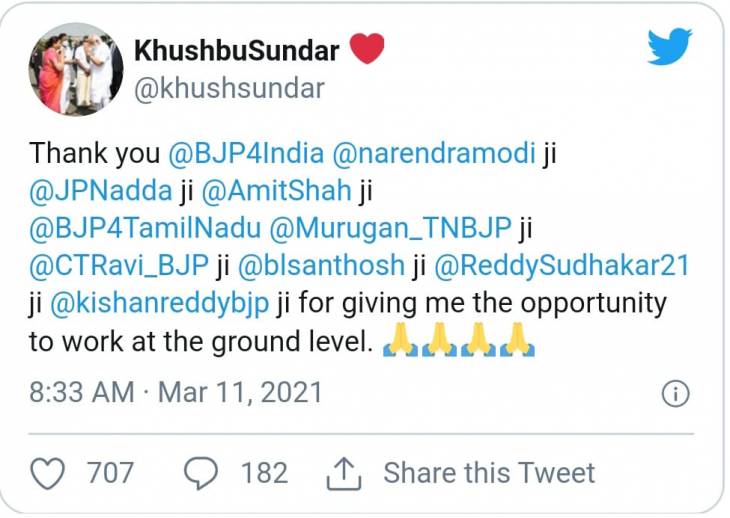Image resolution: width=730 pixels, height=518 pixels.
Task: Visit the @narendramodi mention
Action: click(x=438, y=153)
